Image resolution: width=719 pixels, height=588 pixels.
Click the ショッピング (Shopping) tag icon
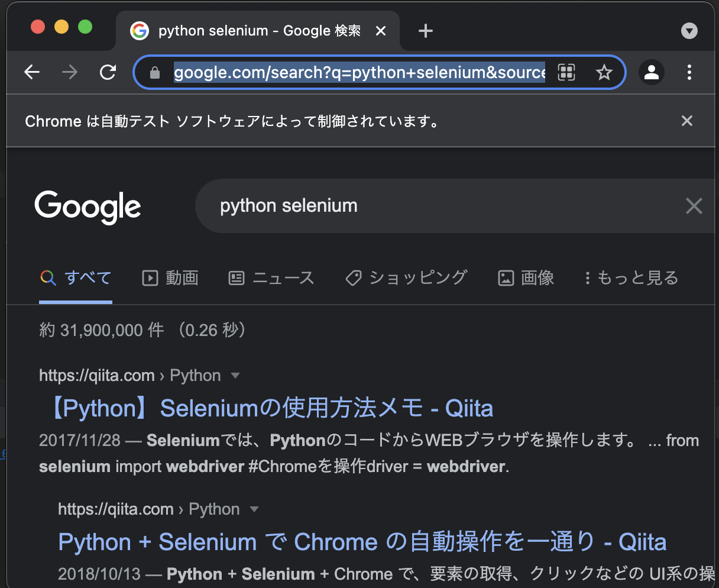pos(353,277)
